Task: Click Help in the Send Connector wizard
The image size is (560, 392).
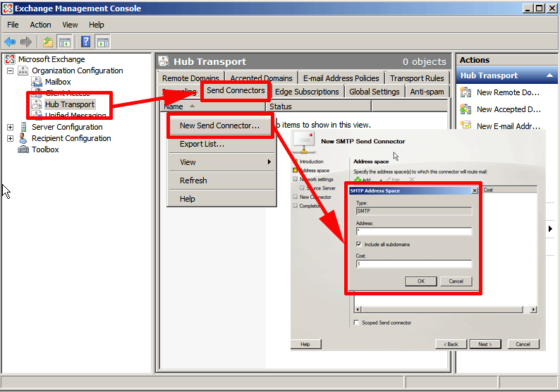Action: click(x=305, y=344)
